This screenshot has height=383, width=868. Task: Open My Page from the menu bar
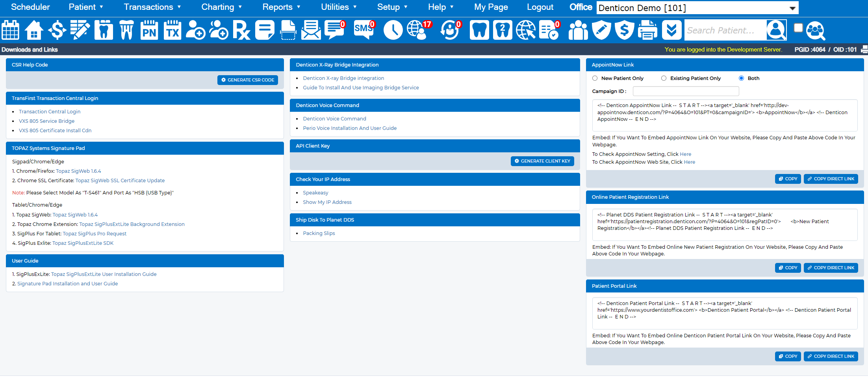491,7
